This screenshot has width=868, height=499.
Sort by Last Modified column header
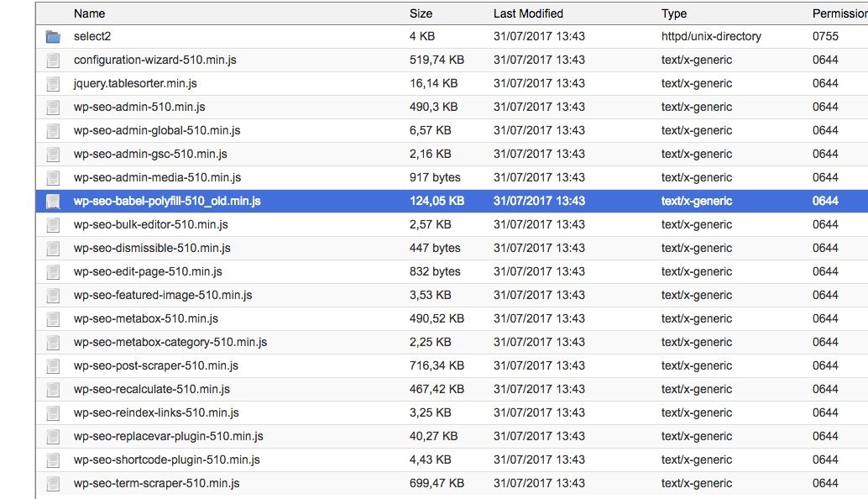(528, 13)
